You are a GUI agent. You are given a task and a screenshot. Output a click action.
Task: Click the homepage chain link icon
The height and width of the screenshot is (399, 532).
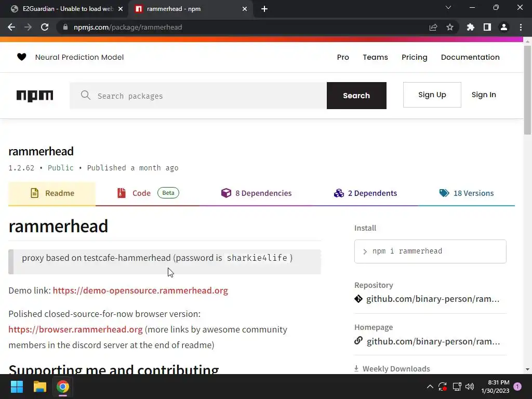pos(358,340)
